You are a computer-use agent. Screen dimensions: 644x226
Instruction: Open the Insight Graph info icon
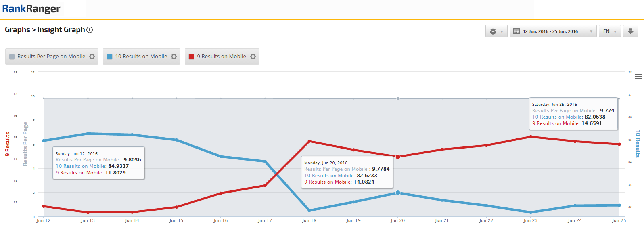pyautogui.click(x=90, y=30)
